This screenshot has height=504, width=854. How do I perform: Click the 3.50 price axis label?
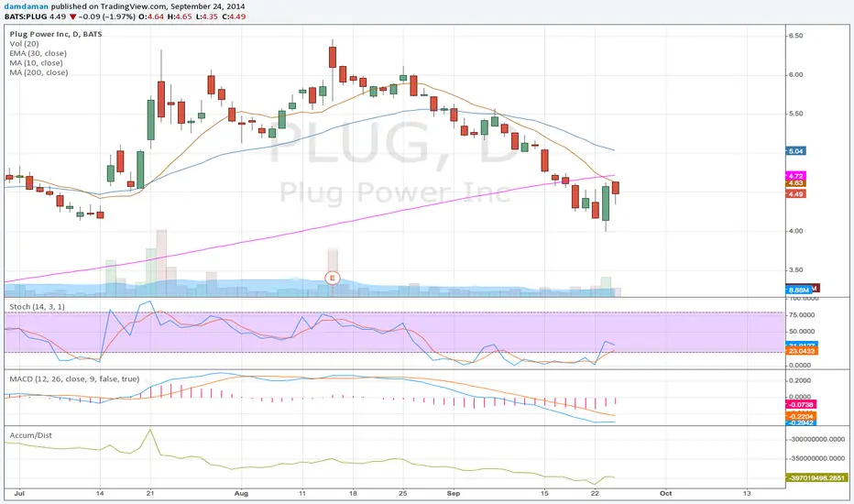click(x=795, y=269)
